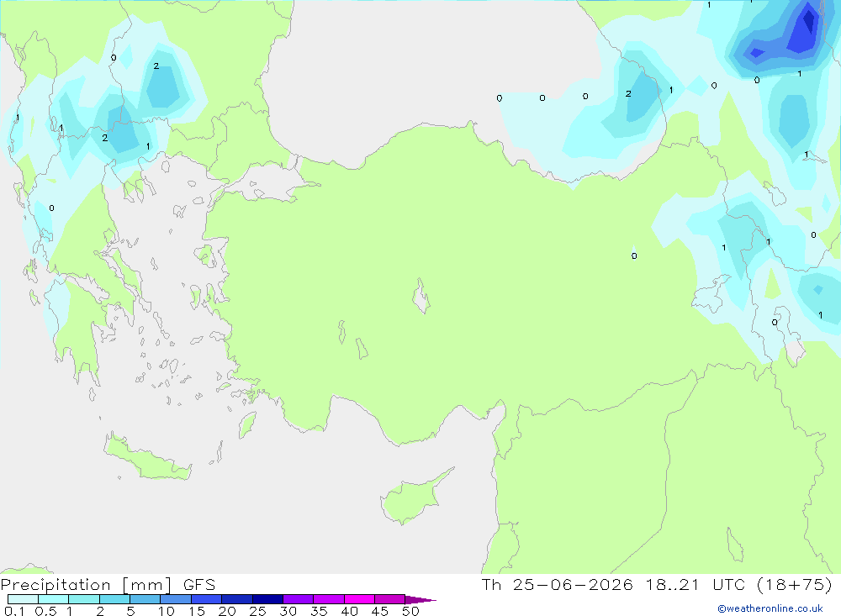Choose the 20–25 mm dark blue swatch
Viewport: 841px width, 616px height.
coord(237,599)
